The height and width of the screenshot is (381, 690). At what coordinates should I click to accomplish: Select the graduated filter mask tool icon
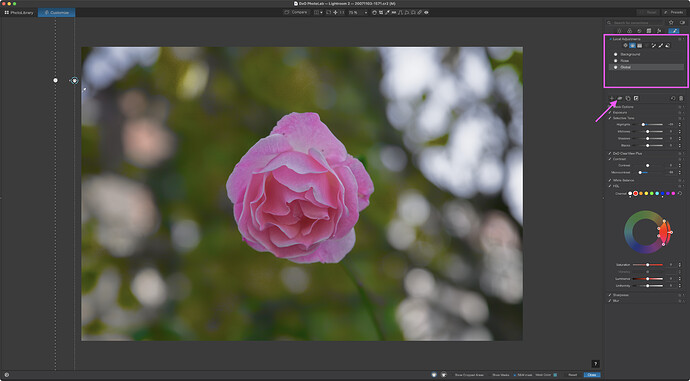pos(639,46)
